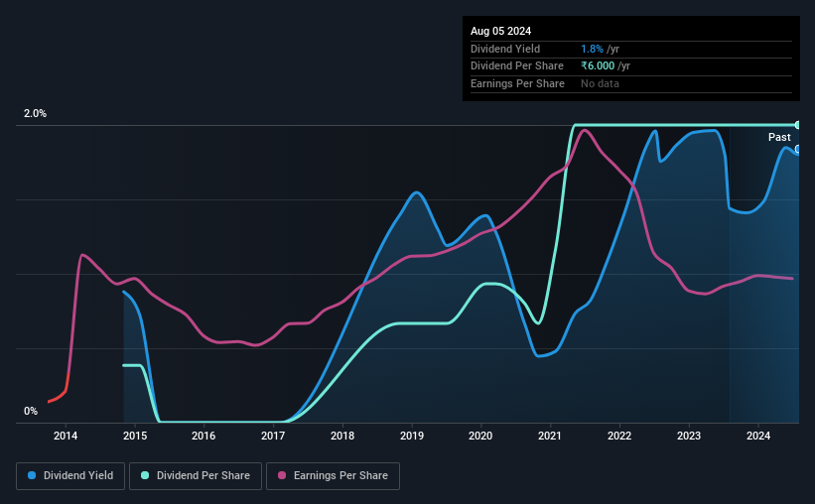Screen dimensions: 815x504
Task: Click the Past region label
Action: 779,137
